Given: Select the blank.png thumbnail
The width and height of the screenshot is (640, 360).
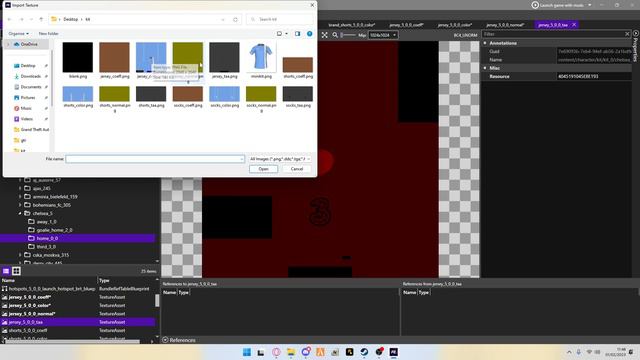Looking at the screenshot, I should click(78, 57).
